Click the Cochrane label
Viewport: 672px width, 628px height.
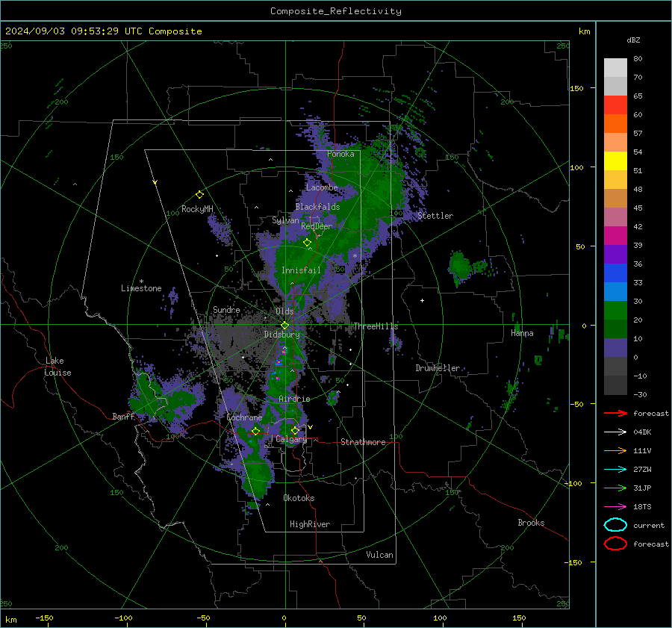click(244, 417)
